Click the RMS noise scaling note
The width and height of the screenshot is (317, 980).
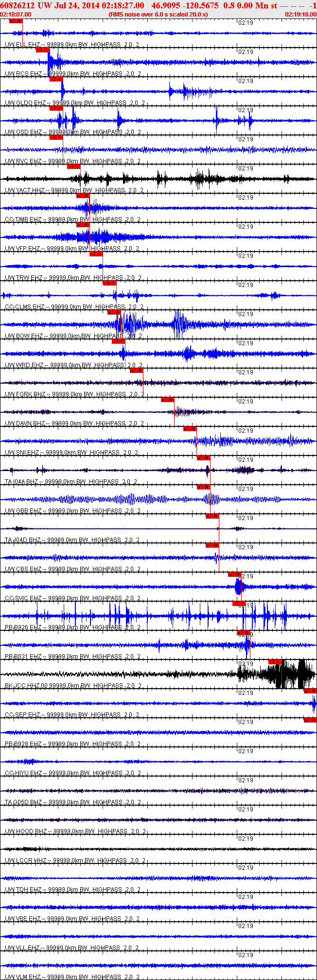point(158,14)
